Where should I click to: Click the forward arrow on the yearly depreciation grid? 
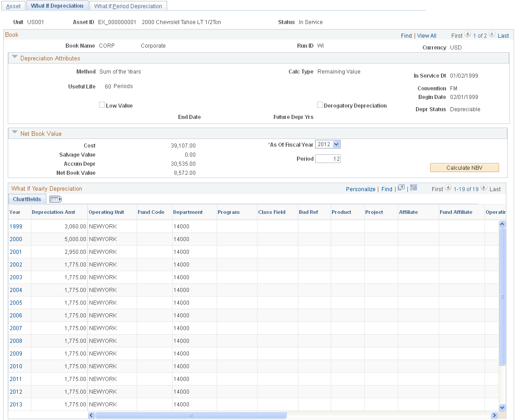click(x=484, y=188)
